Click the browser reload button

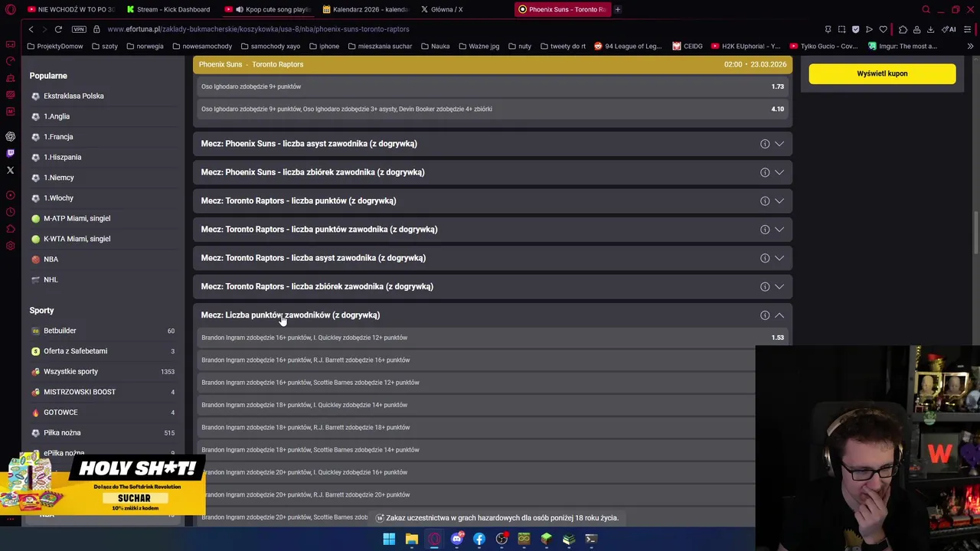(58, 29)
